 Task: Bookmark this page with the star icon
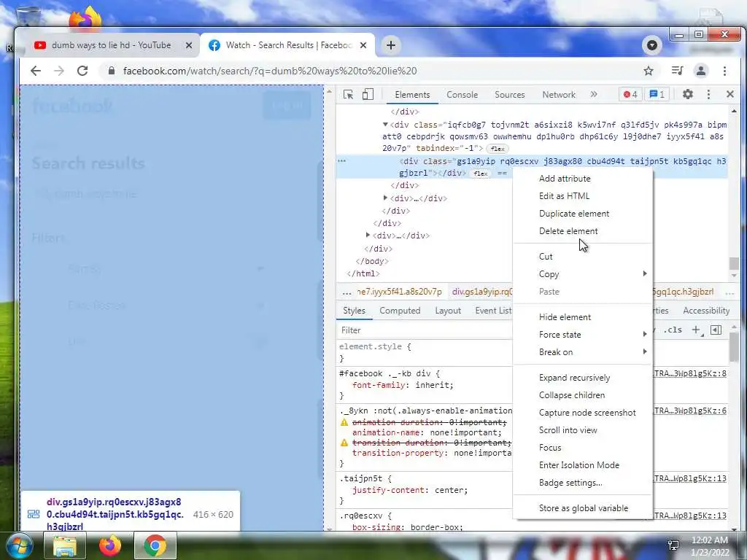point(649,71)
